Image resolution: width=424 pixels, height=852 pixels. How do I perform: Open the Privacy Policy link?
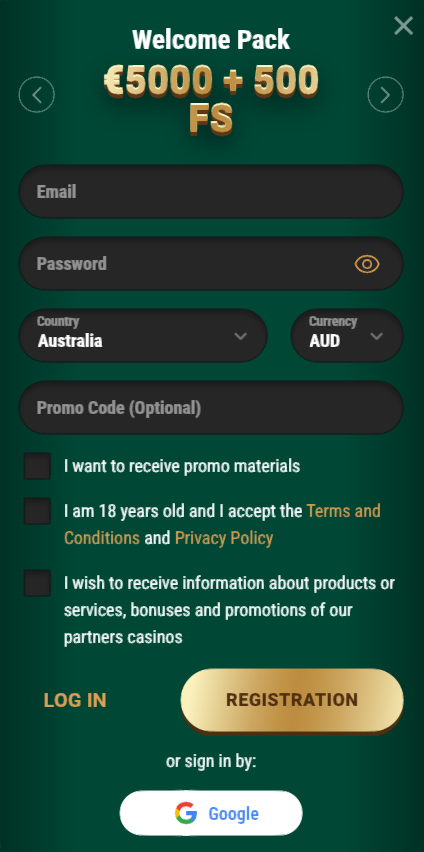(224, 538)
